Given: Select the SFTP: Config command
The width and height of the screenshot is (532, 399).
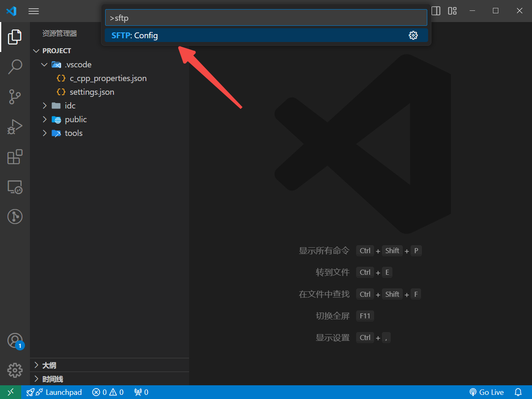Looking at the screenshot, I should [266, 35].
